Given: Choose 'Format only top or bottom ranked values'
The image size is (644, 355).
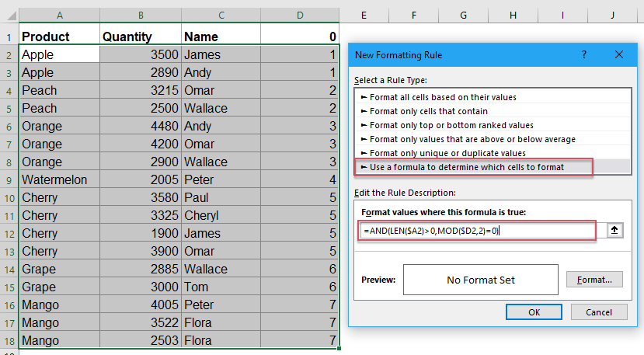Looking at the screenshot, I should tap(451, 125).
